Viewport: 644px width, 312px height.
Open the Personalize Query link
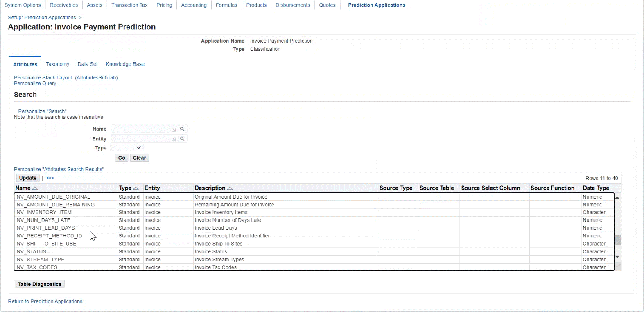click(x=35, y=84)
